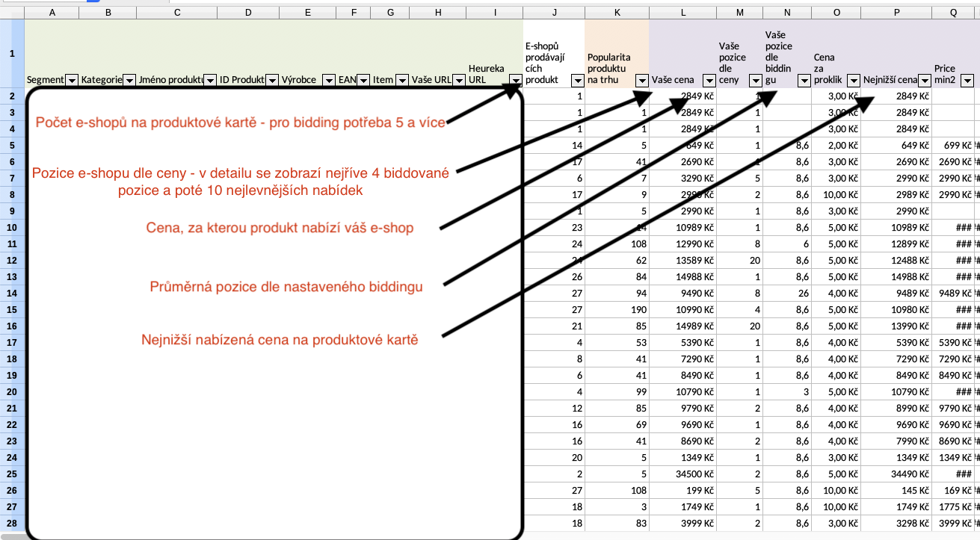Open the Nejnižší cena filter dropdown
The image size is (980, 540).
pos(924,80)
